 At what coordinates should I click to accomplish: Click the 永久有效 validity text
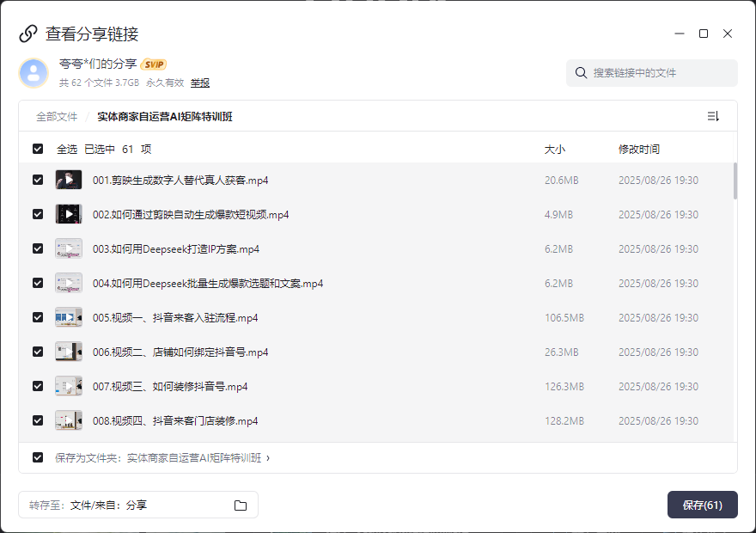click(165, 83)
